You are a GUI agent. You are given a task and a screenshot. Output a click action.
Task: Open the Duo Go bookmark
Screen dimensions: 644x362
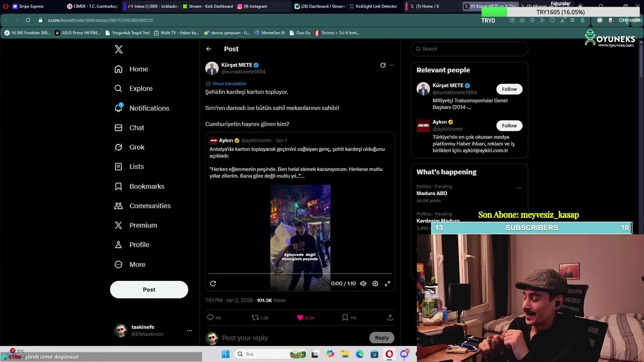[x=300, y=33]
